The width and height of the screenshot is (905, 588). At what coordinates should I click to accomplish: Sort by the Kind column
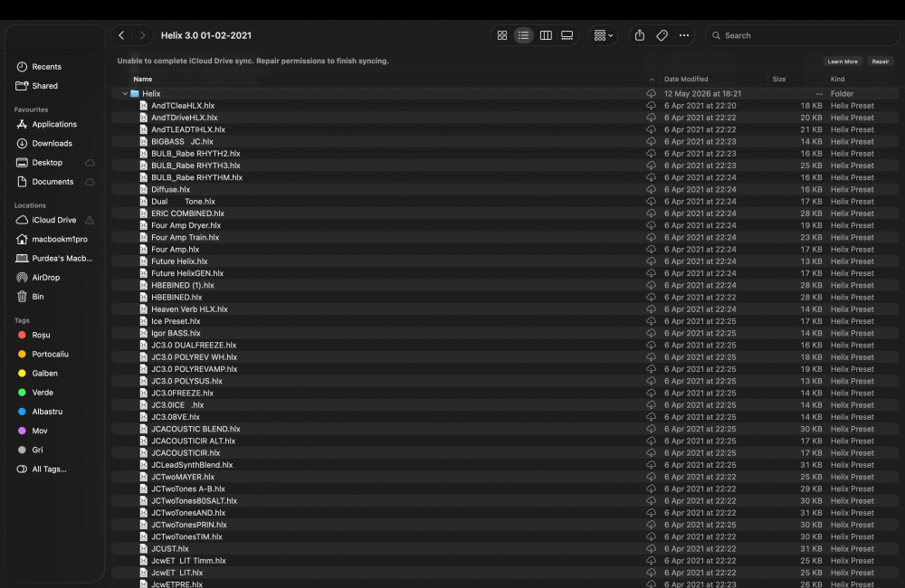[x=837, y=79]
